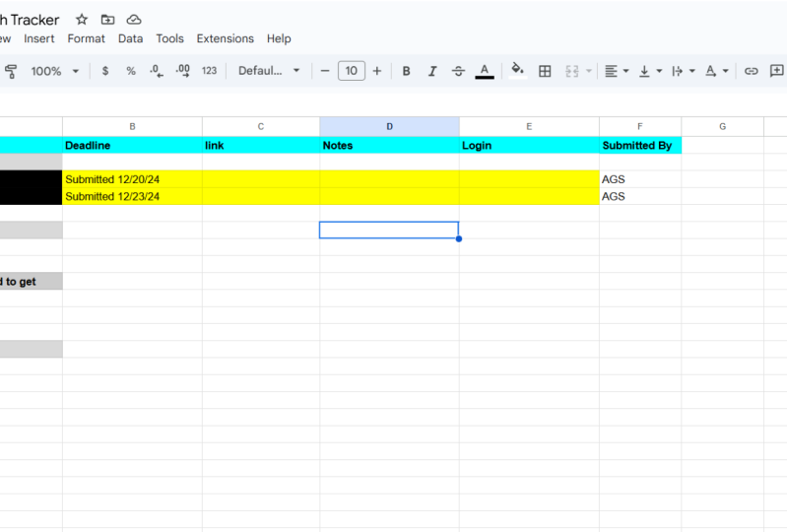Increase font size with plus
Screen dimensions: 787x532
click(377, 71)
